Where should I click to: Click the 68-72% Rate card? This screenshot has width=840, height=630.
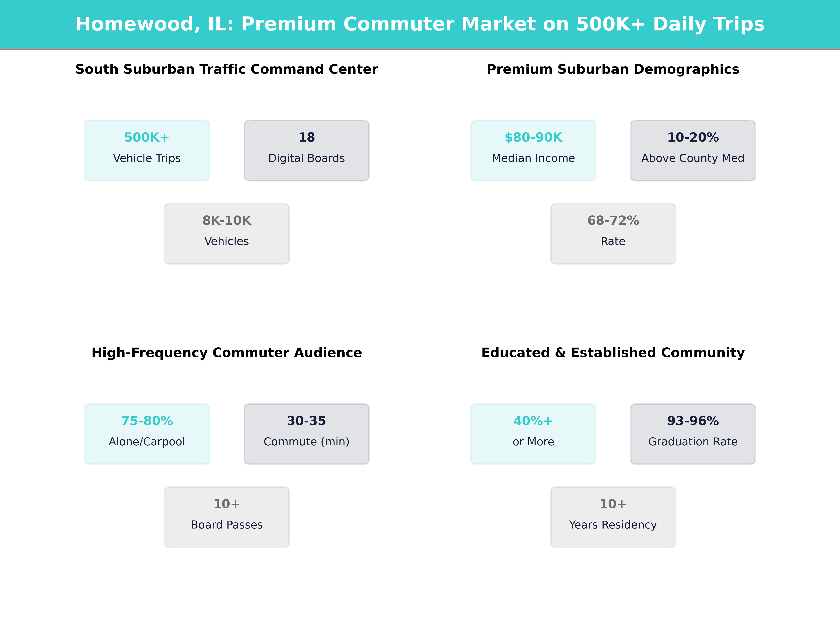[613, 234]
